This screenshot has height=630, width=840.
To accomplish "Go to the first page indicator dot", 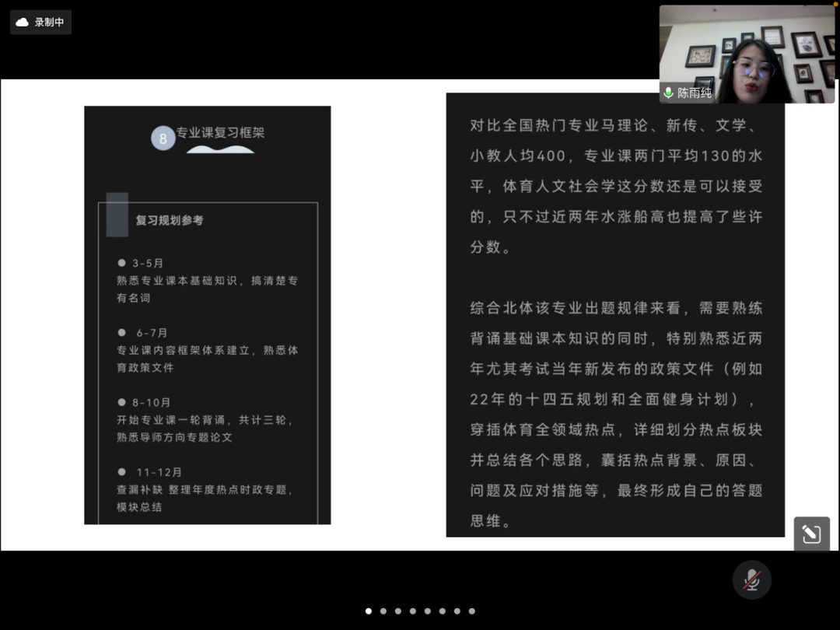I will [369, 611].
